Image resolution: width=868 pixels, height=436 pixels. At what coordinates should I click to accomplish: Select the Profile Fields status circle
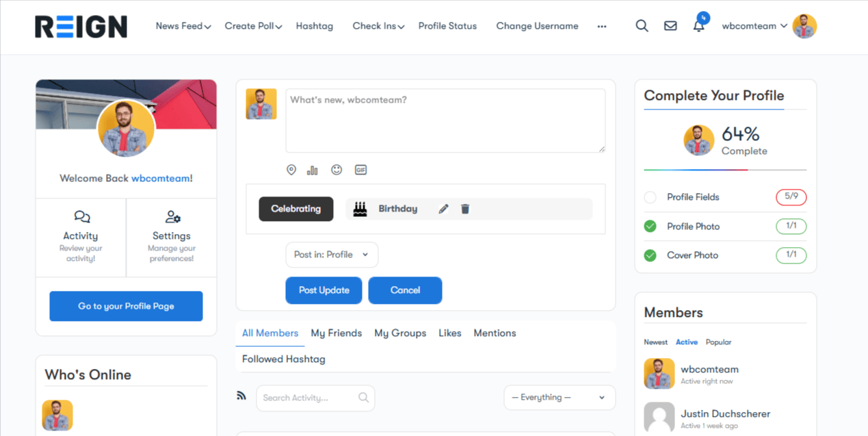650,197
